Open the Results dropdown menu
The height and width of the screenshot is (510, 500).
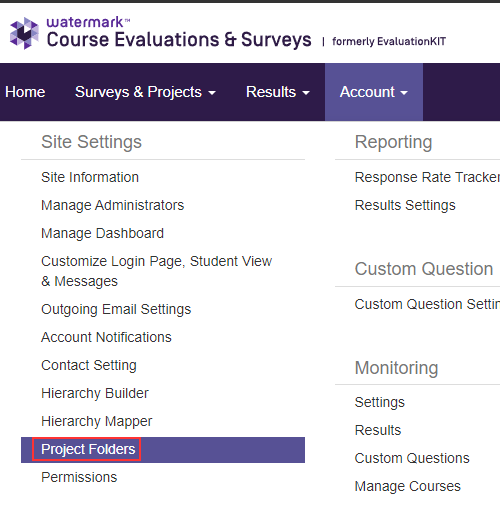coord(278,92)
